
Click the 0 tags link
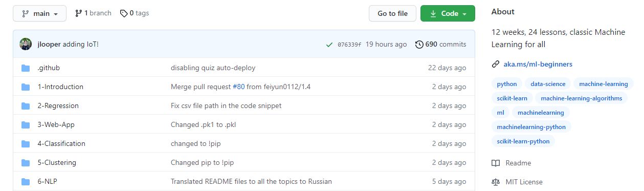point(135,13)
